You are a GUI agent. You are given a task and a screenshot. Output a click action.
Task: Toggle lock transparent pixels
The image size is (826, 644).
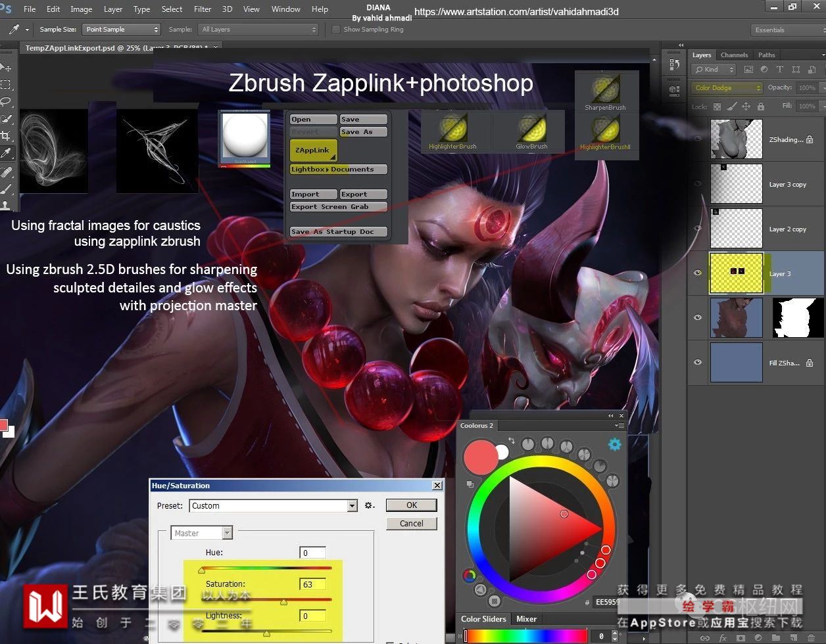(717, 106)
